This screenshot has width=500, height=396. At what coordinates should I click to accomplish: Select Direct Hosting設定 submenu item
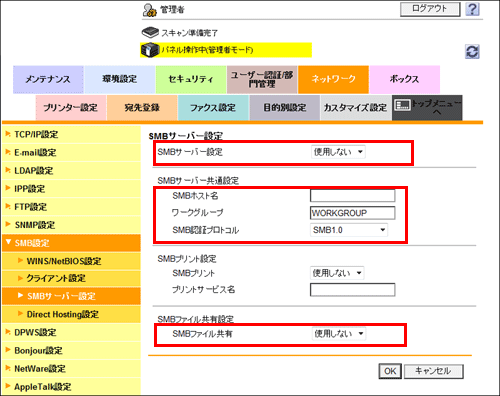71,314
